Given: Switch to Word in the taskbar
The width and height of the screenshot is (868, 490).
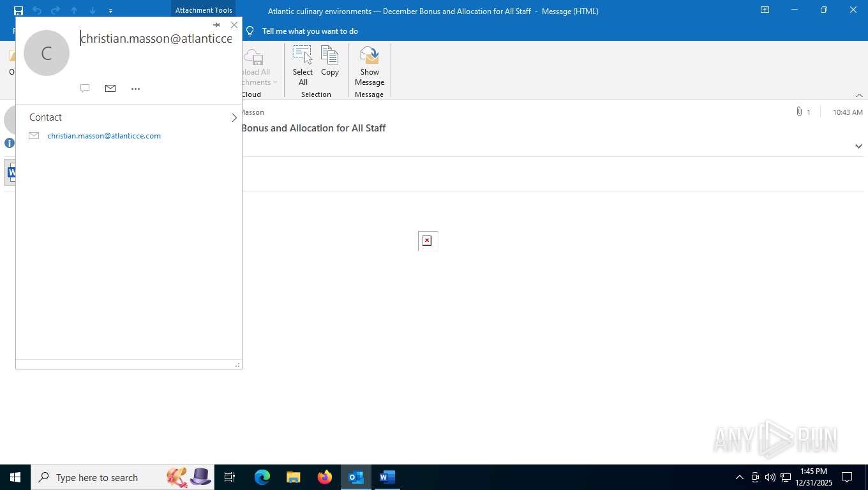Looking at the screenshot, I should 387,477.
